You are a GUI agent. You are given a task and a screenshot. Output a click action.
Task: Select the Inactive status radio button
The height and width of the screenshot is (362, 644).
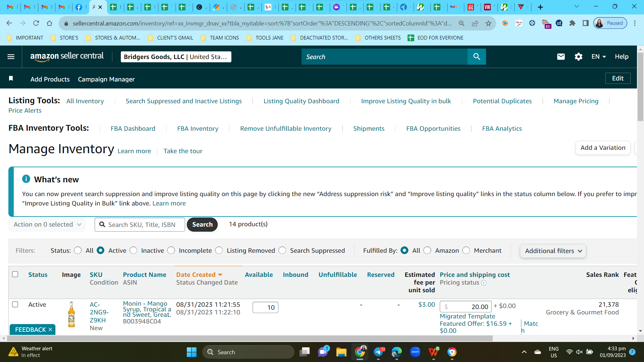[x=133, y=251]
